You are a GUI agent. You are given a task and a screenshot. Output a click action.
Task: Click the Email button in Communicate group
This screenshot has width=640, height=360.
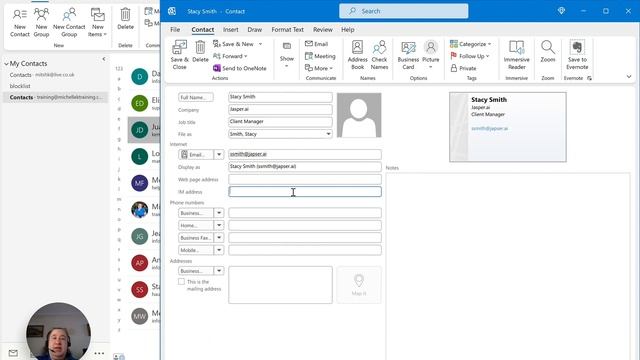317,44
